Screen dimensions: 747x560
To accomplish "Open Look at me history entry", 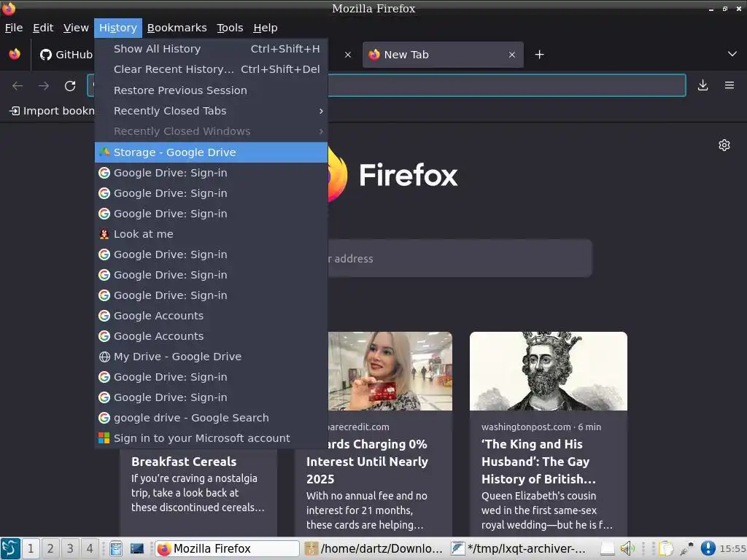I will click(x=211, y=234).
